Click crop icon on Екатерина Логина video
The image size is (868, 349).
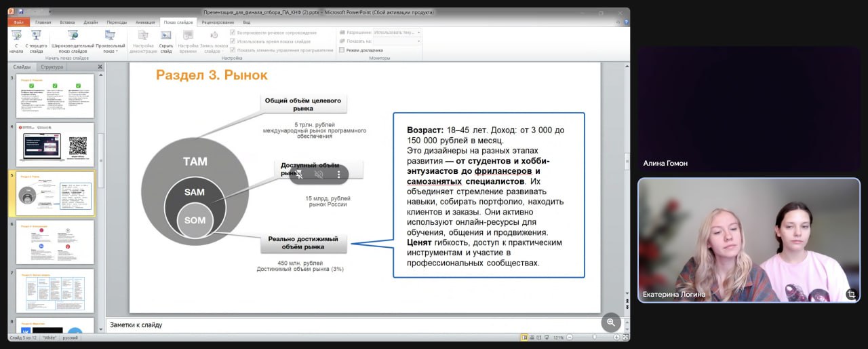click(x=852, y=294)
